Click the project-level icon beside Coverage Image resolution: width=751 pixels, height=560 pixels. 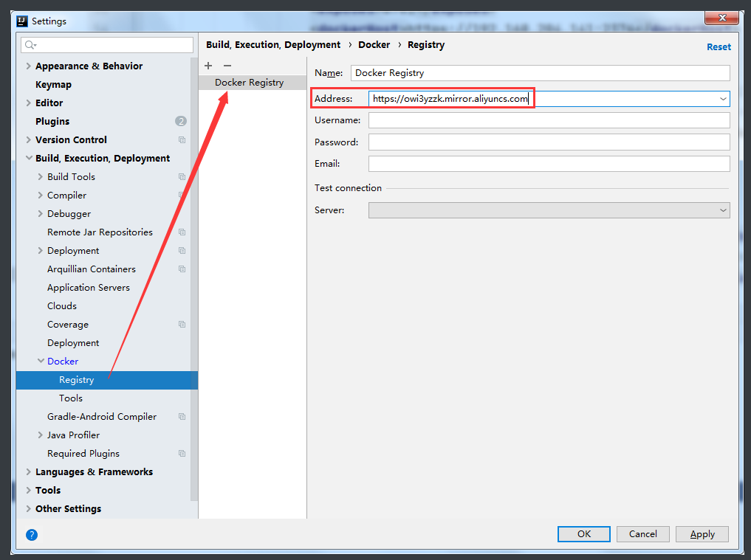click(x=182, y=325)
